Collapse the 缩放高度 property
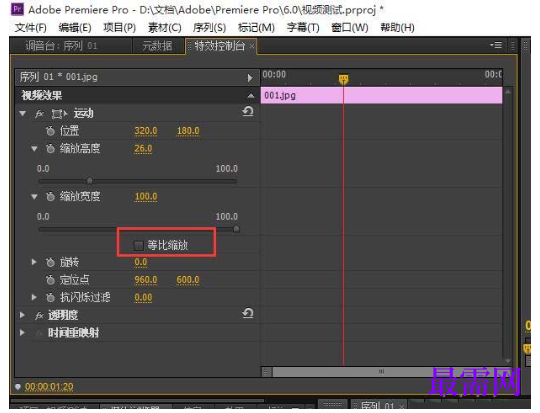Image resolution: width=540 pixels, height=413 pixels. [x=34, y=149]
